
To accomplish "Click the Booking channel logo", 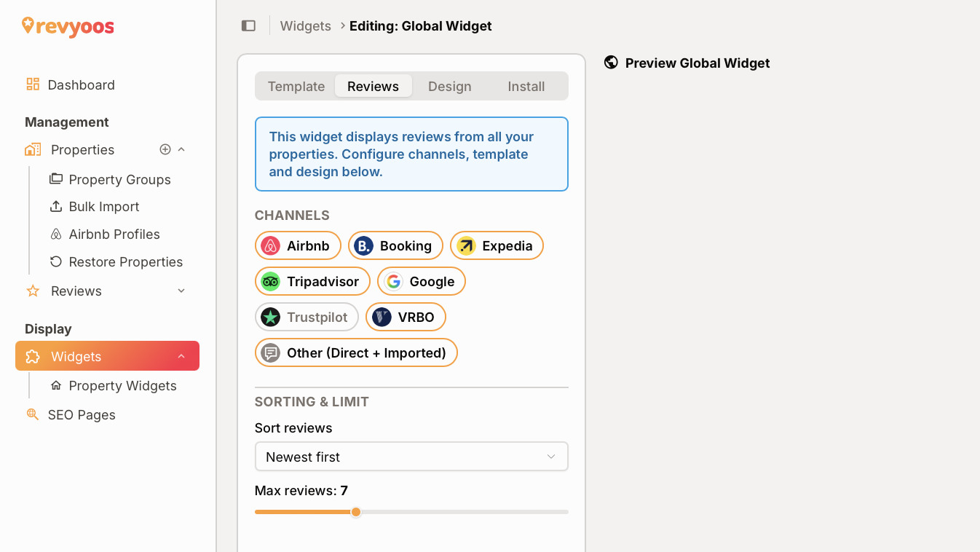I will 363,245.
